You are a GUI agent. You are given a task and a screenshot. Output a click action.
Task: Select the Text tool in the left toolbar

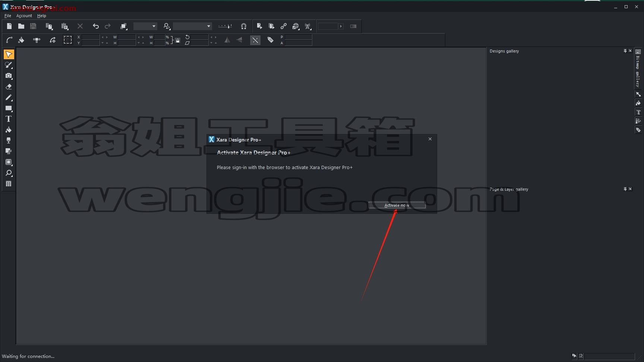point(9,119)
